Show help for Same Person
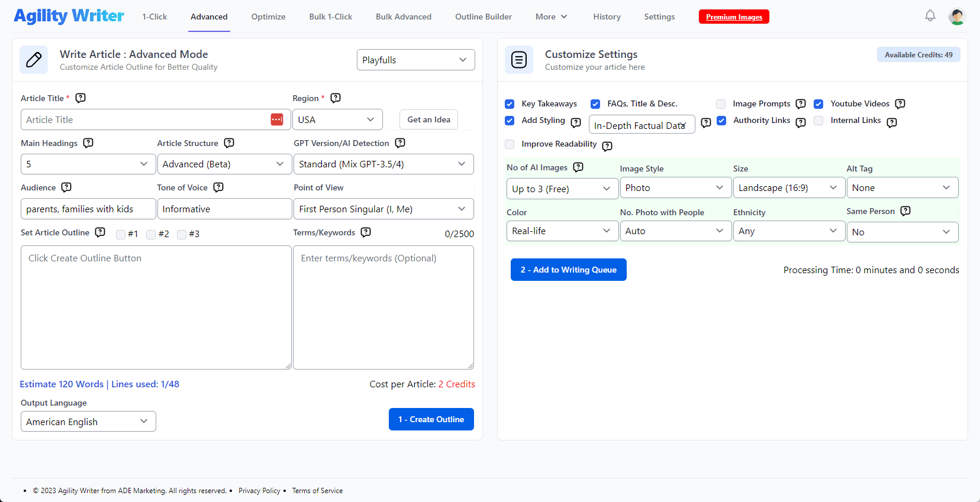 pyautogui.click(x=905, y=211)
